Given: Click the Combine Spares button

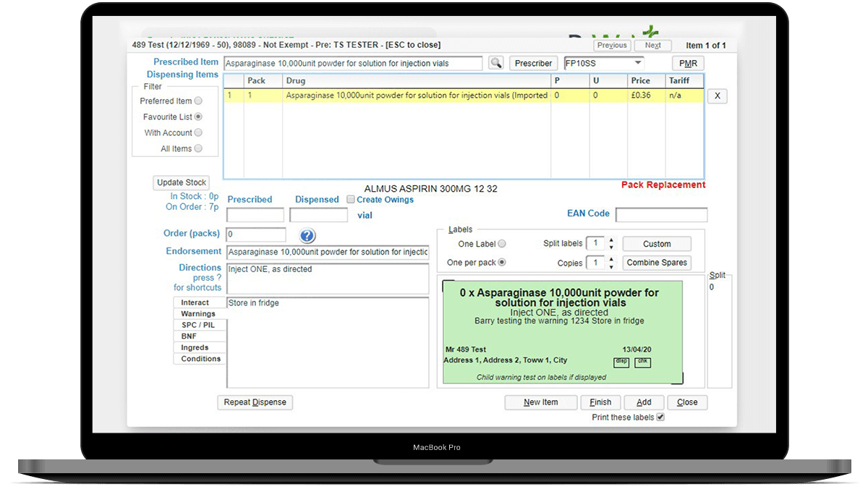Looking at the screenshot, I should pos(657,263).
